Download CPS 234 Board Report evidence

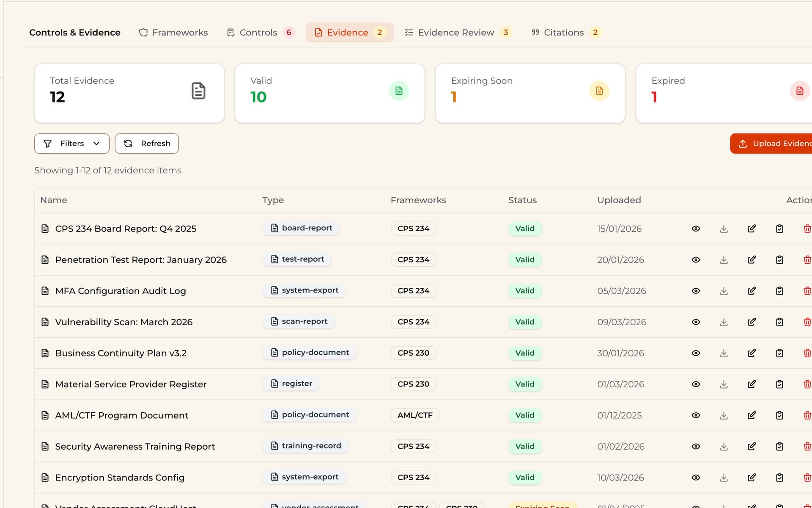[x=724, y=229]
